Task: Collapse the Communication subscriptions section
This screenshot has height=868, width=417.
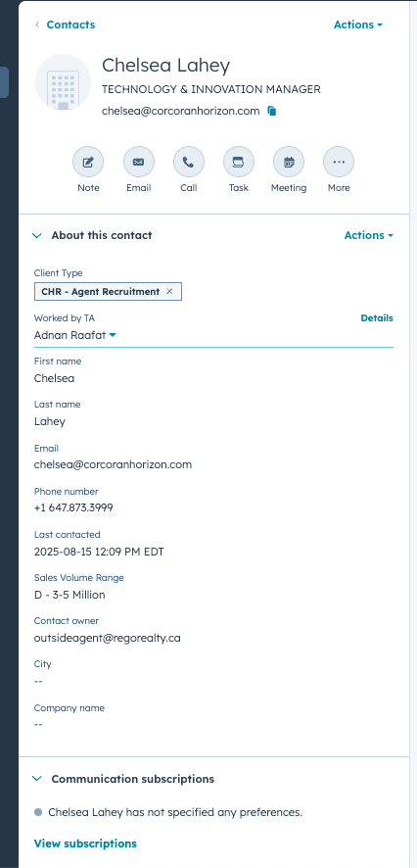Action: point(37,779)
